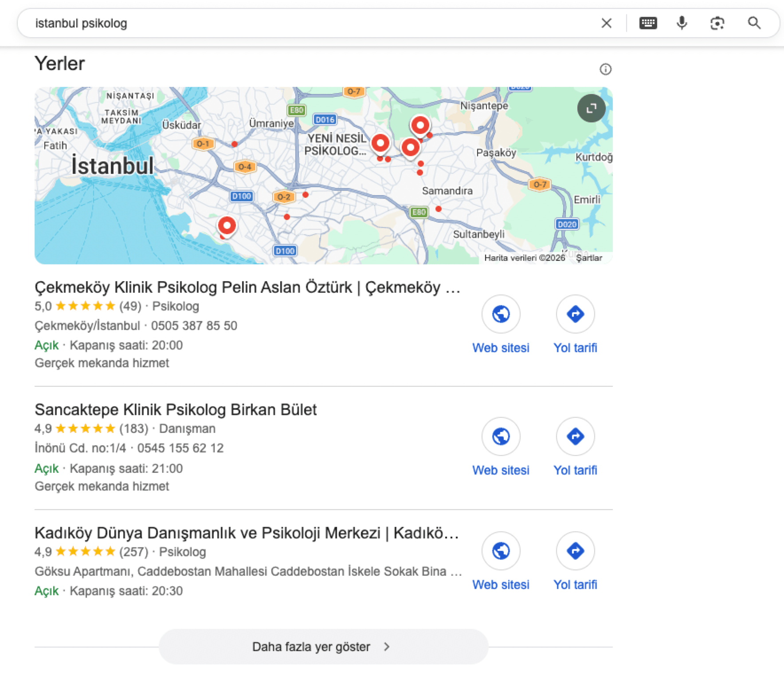Open the on-screen keyboard input tool
The height and width of the screenshot is (691, 784).
tap(648, 23)
